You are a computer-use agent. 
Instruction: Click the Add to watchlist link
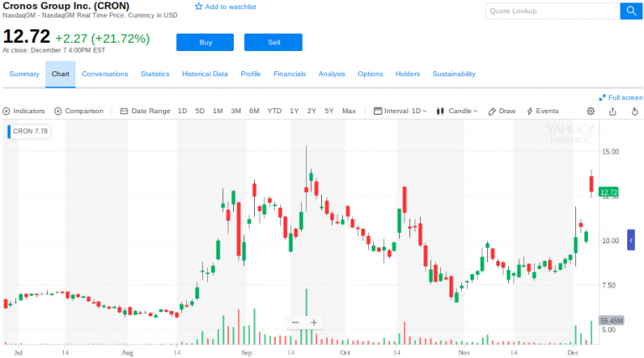tap(231, 7)
